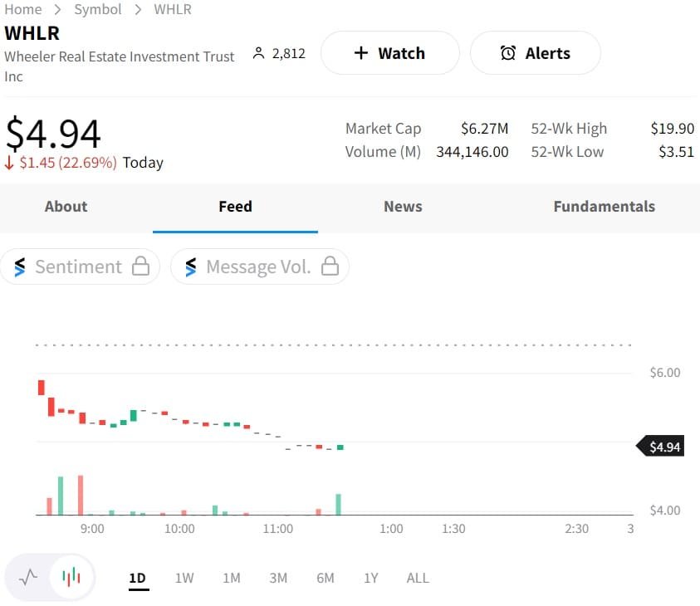Open the About tab
This screenshot has height=606, width=700.
(x=66, y=207)
